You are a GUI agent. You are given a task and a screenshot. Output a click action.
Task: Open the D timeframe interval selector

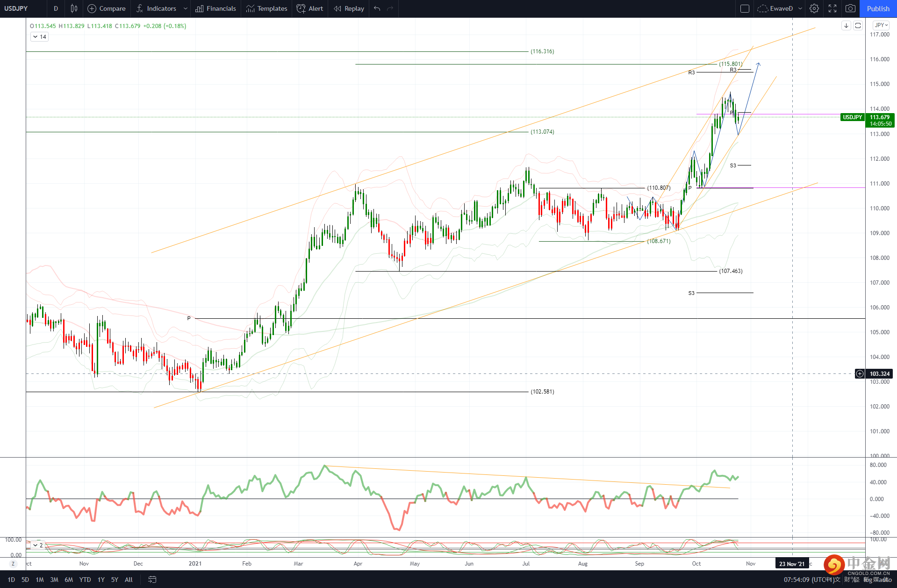[x=56, y=8]
